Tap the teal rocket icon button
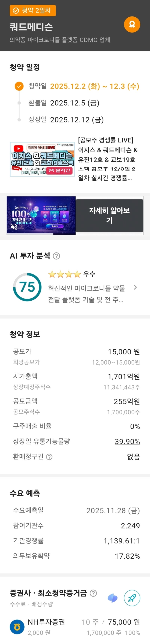 click(x=132, y=598)
